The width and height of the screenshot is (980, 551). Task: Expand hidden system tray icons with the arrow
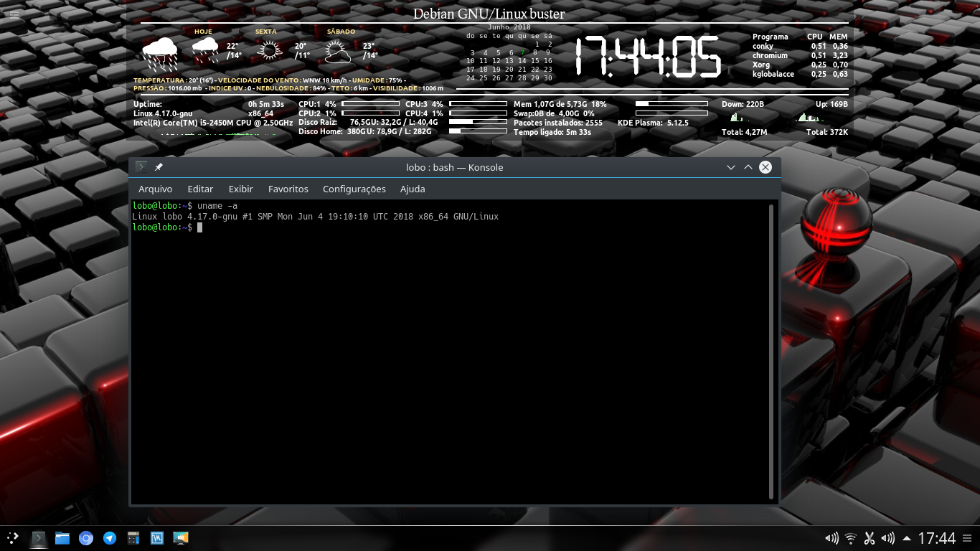pyautogui.click(x=907, y=538)
